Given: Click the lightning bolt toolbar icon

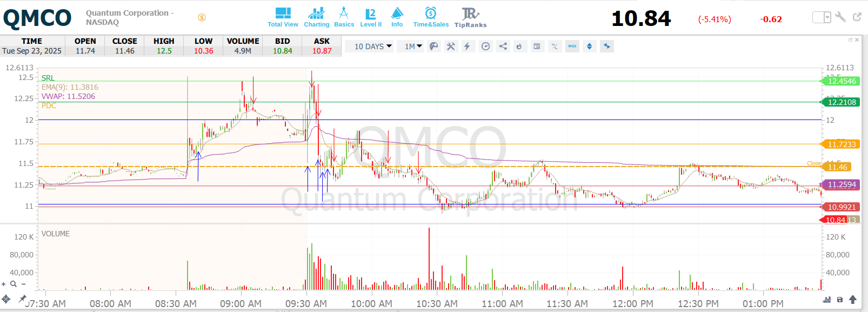Looking at the screenshot, I should click(x=468, y=47).
